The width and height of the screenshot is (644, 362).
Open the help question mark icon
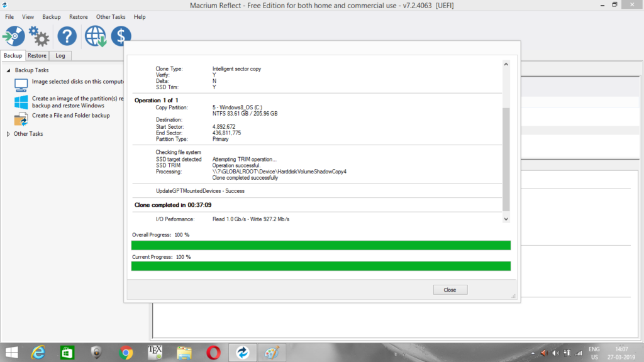coord(67,36)
